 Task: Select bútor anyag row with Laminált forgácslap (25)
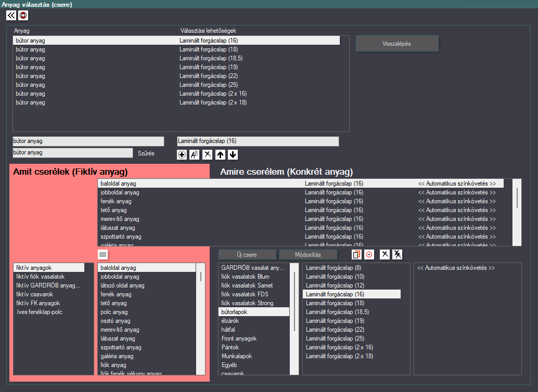click(176, 85)
